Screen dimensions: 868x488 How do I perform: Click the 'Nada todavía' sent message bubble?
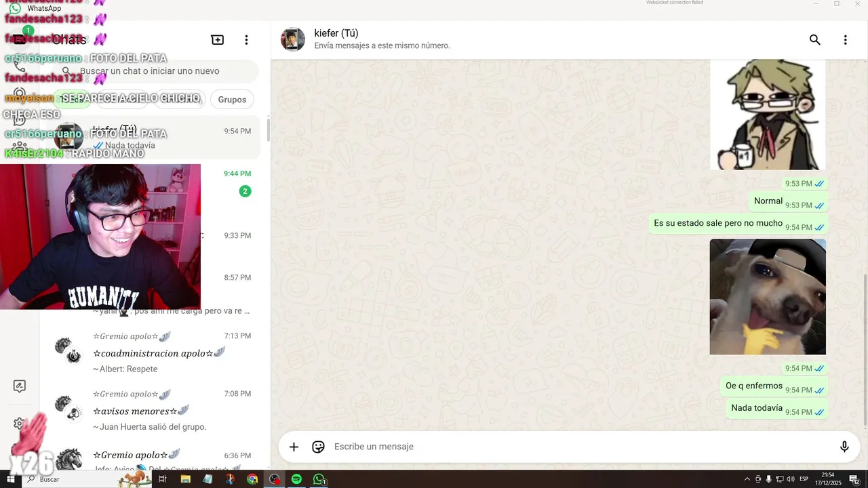point(776,409)
